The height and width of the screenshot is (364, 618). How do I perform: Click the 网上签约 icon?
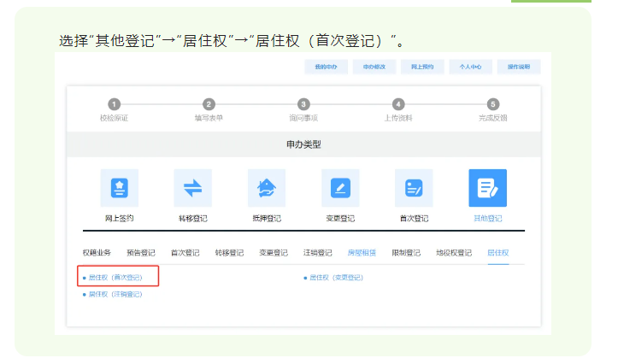119,188
